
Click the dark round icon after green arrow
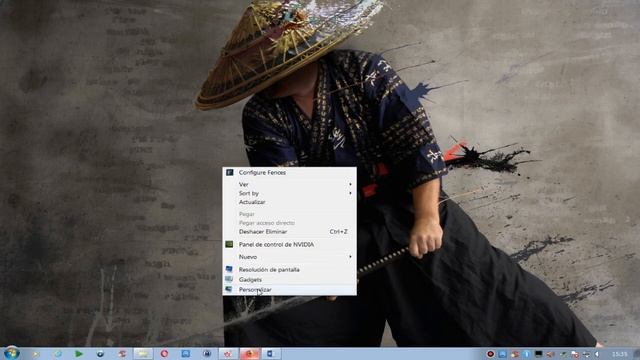pyautogui.click(x=100, y=353)
